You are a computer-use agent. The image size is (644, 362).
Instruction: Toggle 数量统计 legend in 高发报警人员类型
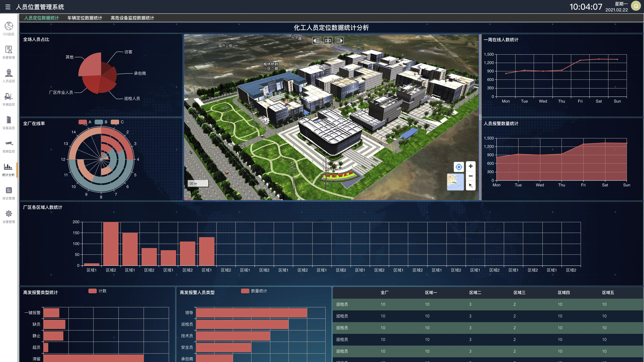point(254,291)
